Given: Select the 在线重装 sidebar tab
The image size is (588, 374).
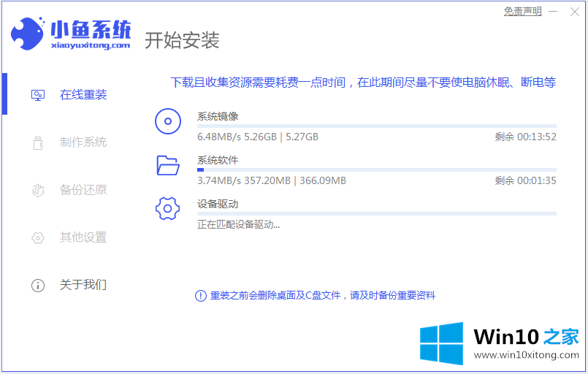Looking at the screenshot, I should point(83,95).
